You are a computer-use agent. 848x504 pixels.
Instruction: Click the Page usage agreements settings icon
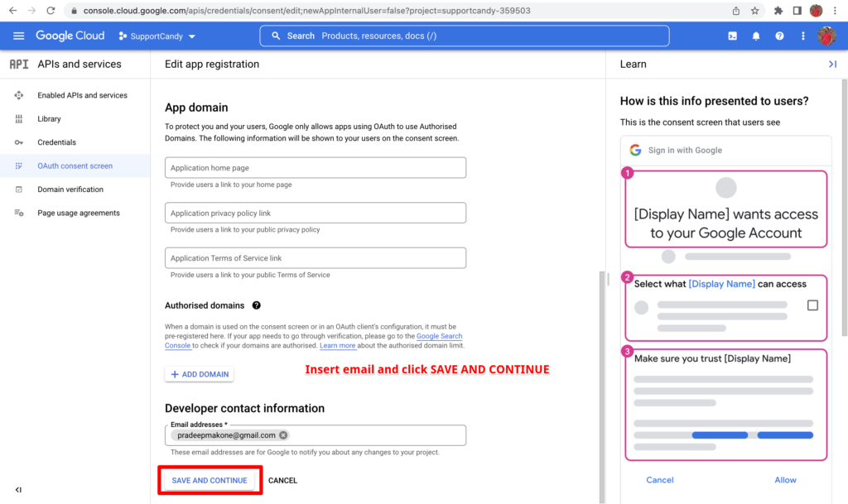19,213
